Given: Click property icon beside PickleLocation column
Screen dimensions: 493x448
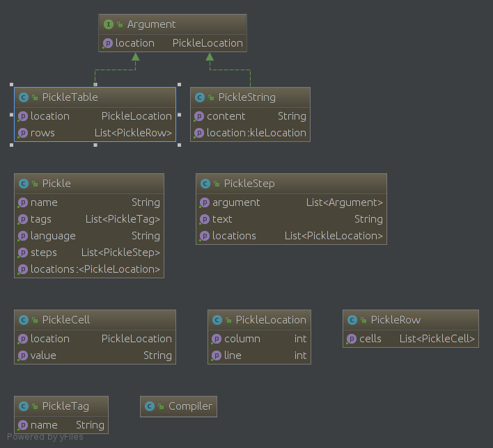Looking at the screenshot, I should point(217,339).
